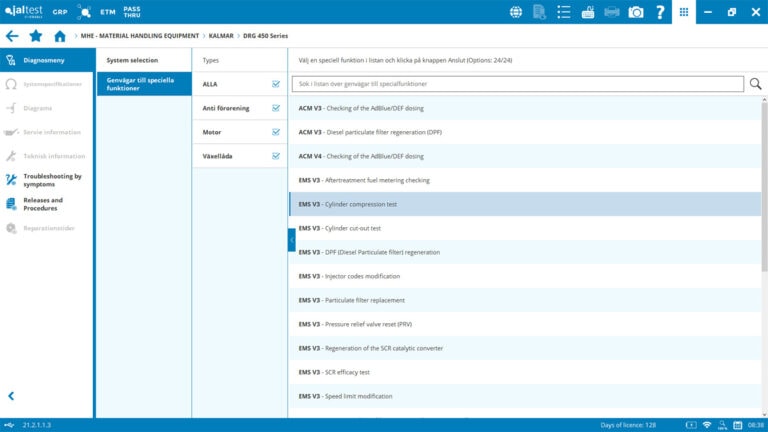768x432 pixels.
Task: Click the battery status icon
Action: pyautogui.click(x=691, y=425)
